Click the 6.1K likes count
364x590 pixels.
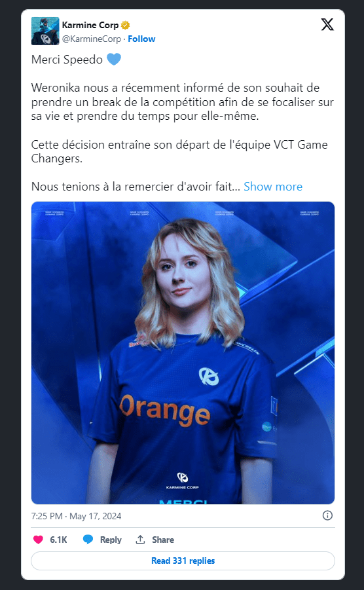click(58, 540)
